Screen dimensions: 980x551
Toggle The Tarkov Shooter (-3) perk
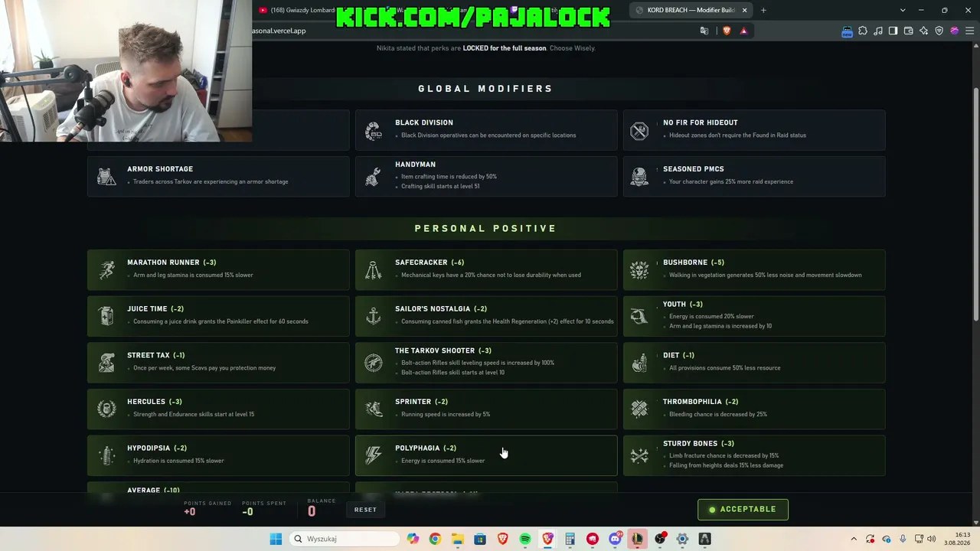pyautogui.click(x=486, y=363)
